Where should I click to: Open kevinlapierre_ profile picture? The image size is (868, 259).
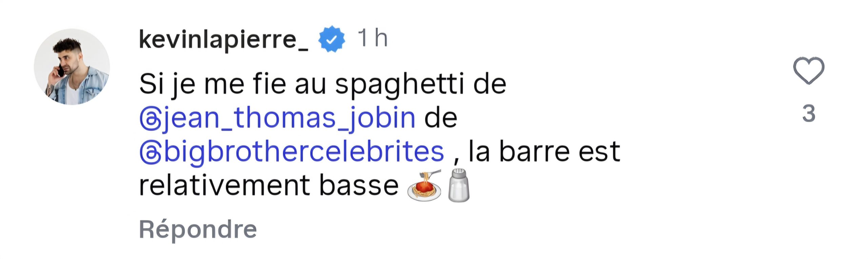[72, 67]
